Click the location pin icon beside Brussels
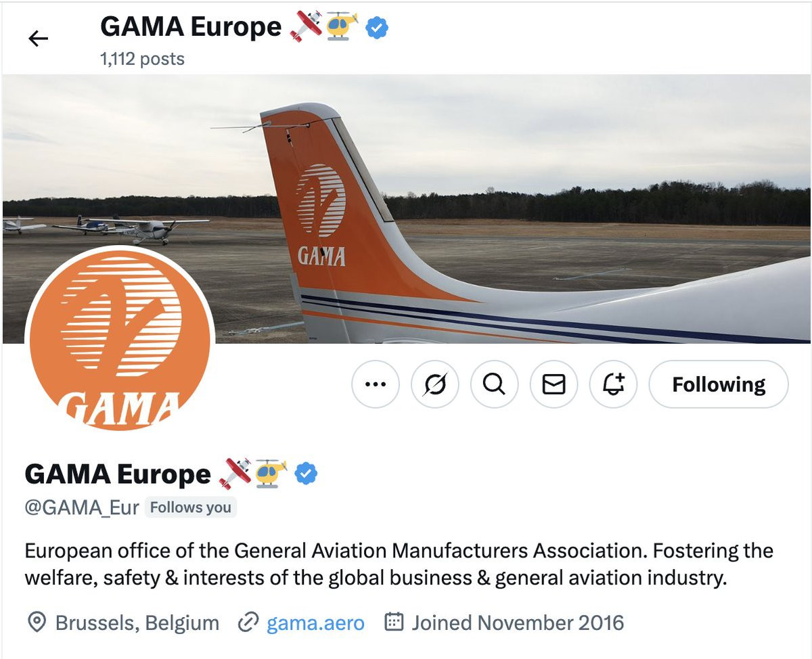 [37, 622]
